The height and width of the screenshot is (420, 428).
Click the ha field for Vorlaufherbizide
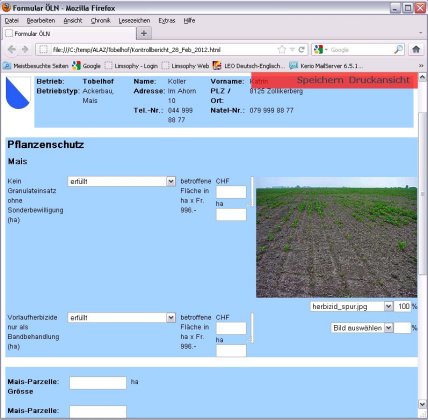(231, 351)
